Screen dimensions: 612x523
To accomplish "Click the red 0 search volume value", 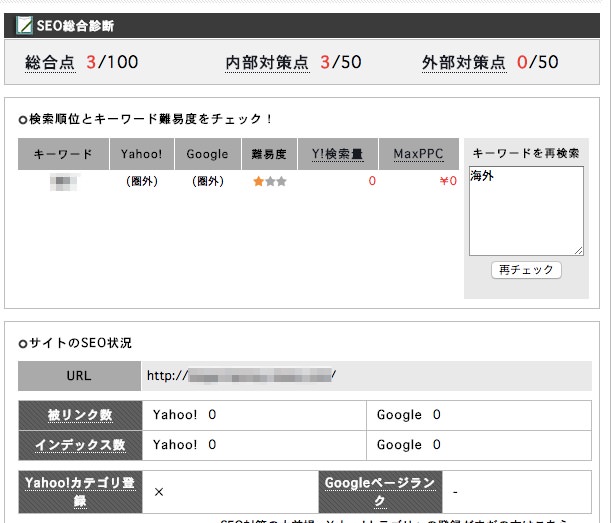I will pos(372,181).
